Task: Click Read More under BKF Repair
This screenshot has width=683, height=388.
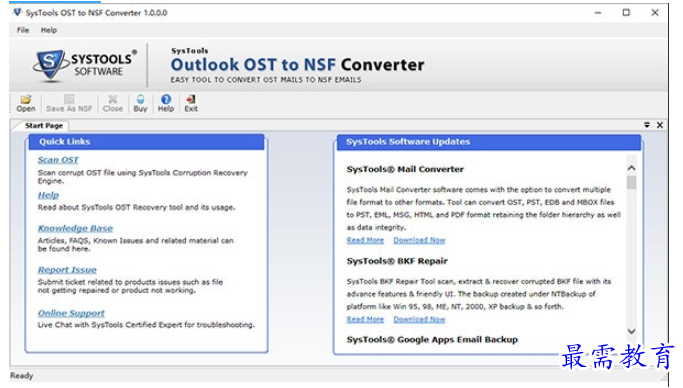Action: click(x=365, y=319)
